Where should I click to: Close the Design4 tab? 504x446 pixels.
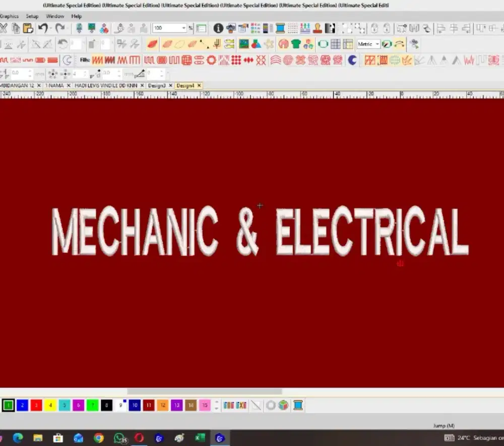pyautogui.click(x=199, y=86)
